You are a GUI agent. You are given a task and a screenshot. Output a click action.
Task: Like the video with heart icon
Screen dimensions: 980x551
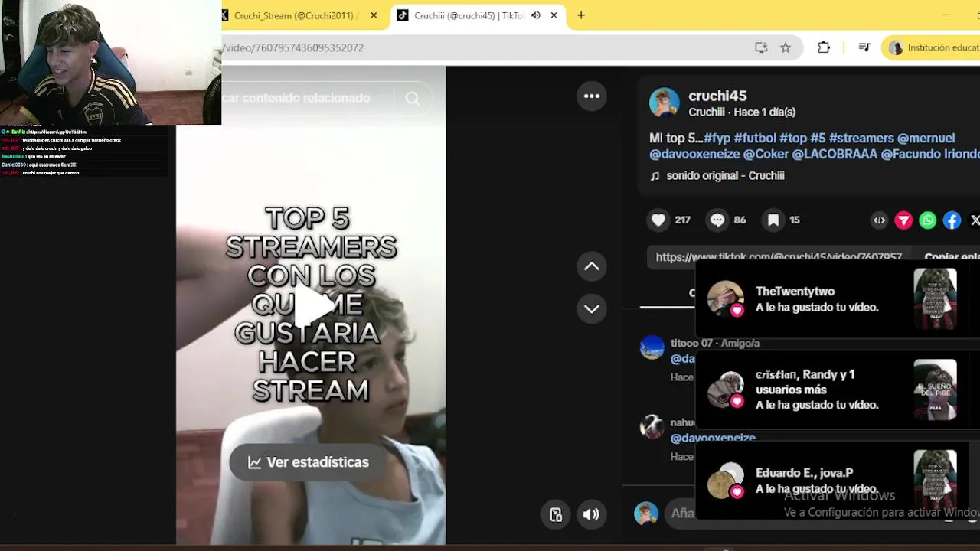(x=658, y=220)
